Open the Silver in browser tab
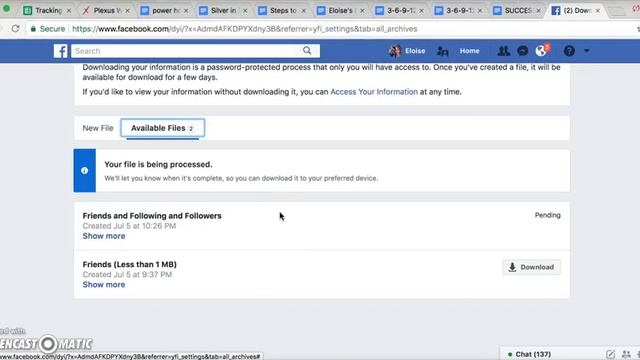The height and width of the screenshot is (360, 640). [224, 11]
